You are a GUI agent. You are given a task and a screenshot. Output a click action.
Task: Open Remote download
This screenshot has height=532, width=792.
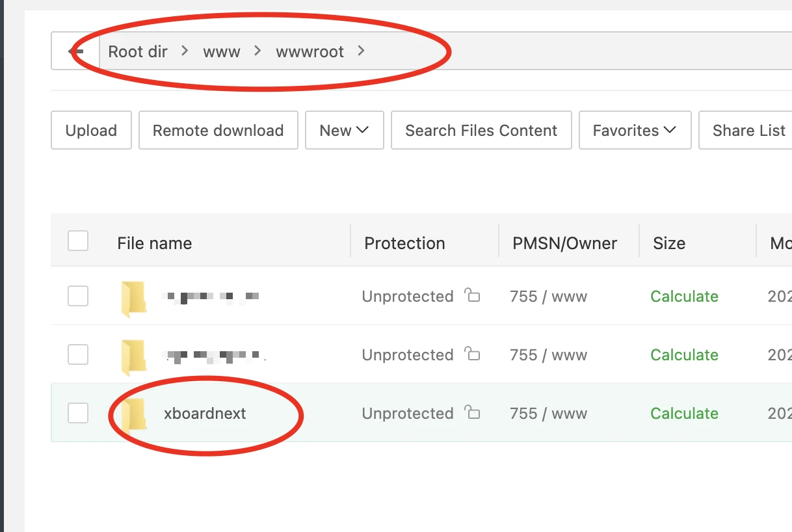218,130
